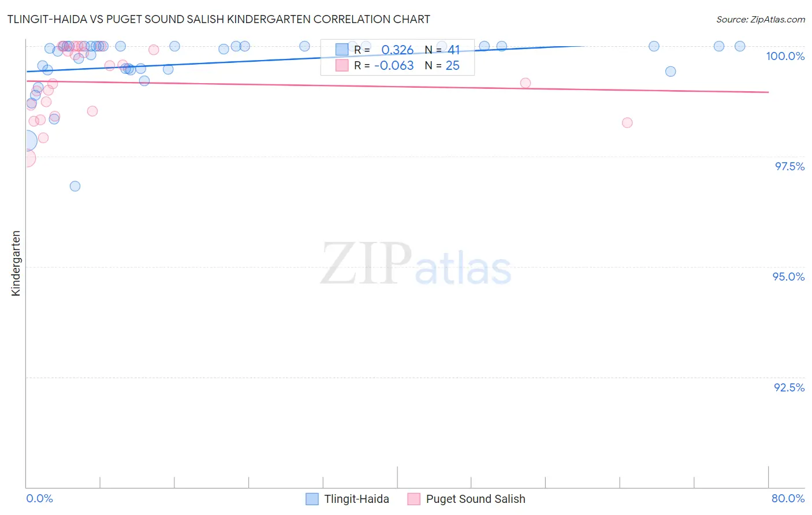812x515 pixels.
Task: Click the blue swatch beside R = 0.326
Action: [x=342, y=50]
